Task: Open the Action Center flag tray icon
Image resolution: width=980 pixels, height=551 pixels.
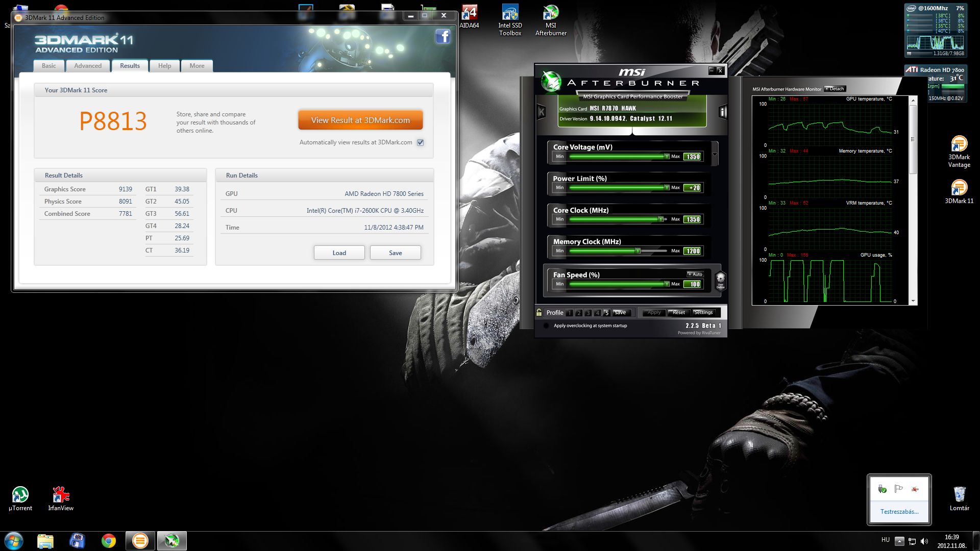Action: [899, 489]
